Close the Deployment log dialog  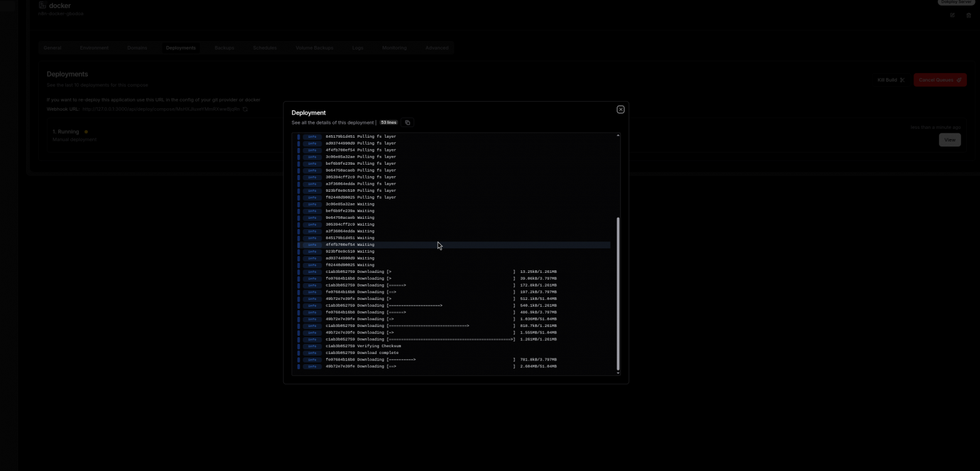pyautogui.click(x=620, y=109)
